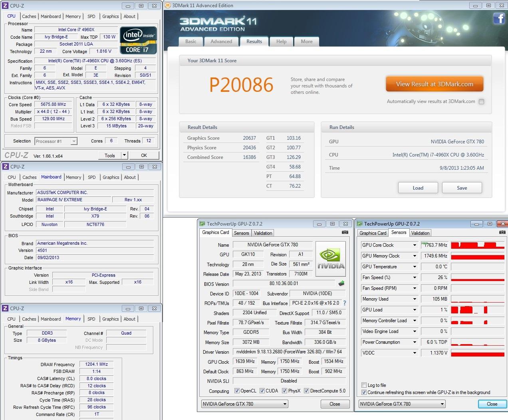Image resolution: width=508 pixels, height=420 pixels.
Task: Switch to Advanced tab in 3DMark 11
Action: pos(221,42)
